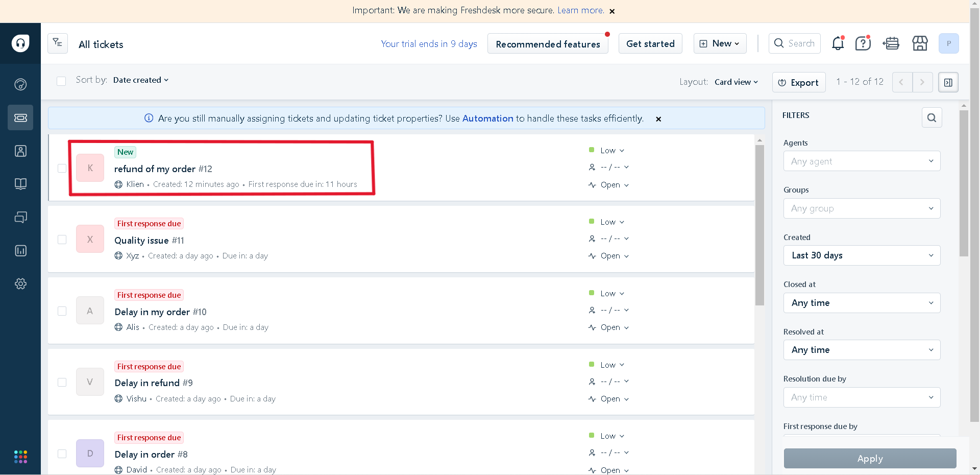Dismiss the Automation tip banner
Image resolution: width=980 pixels, height=475 pixels.
(658, 119)
